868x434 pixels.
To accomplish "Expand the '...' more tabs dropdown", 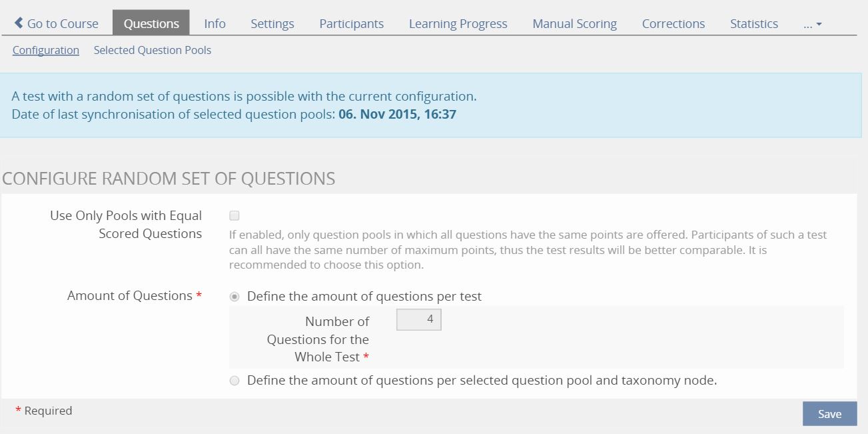I will click(x=813, y=23).
